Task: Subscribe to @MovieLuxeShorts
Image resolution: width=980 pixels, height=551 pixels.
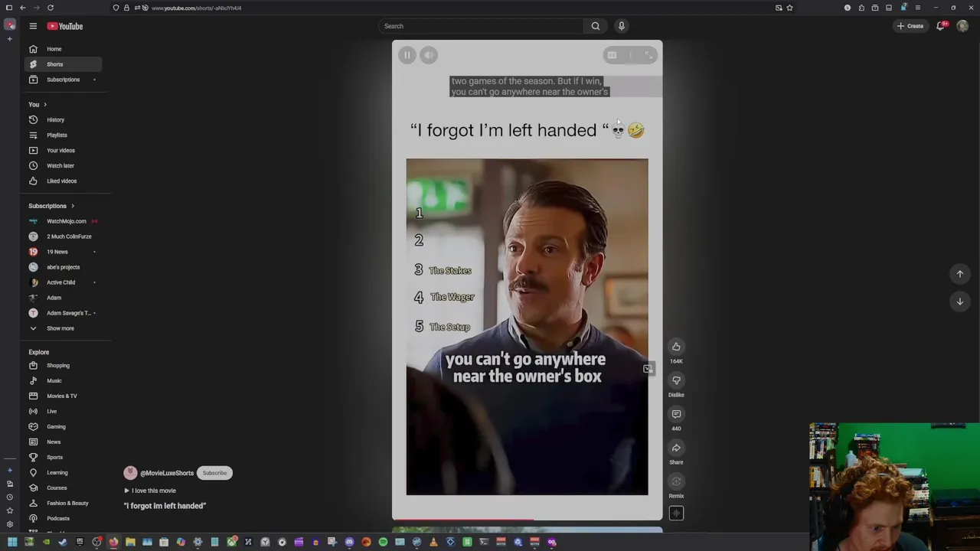Action: (x=214, y=473)
